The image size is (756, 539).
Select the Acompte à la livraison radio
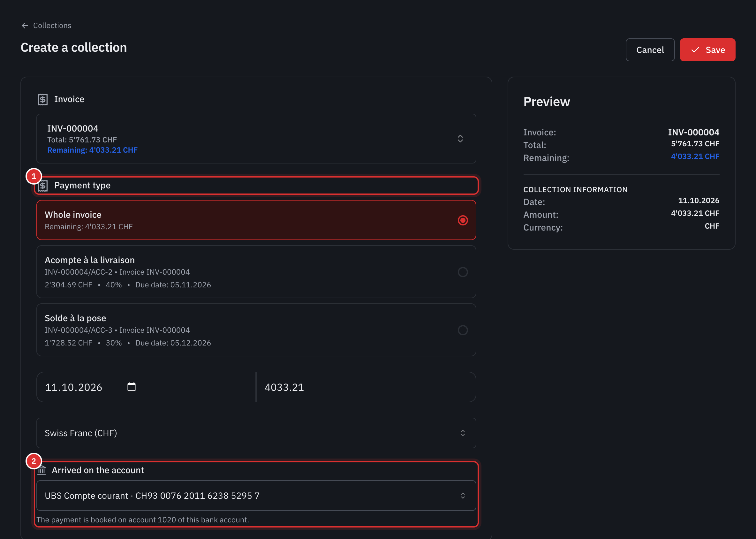coord(463,272)
